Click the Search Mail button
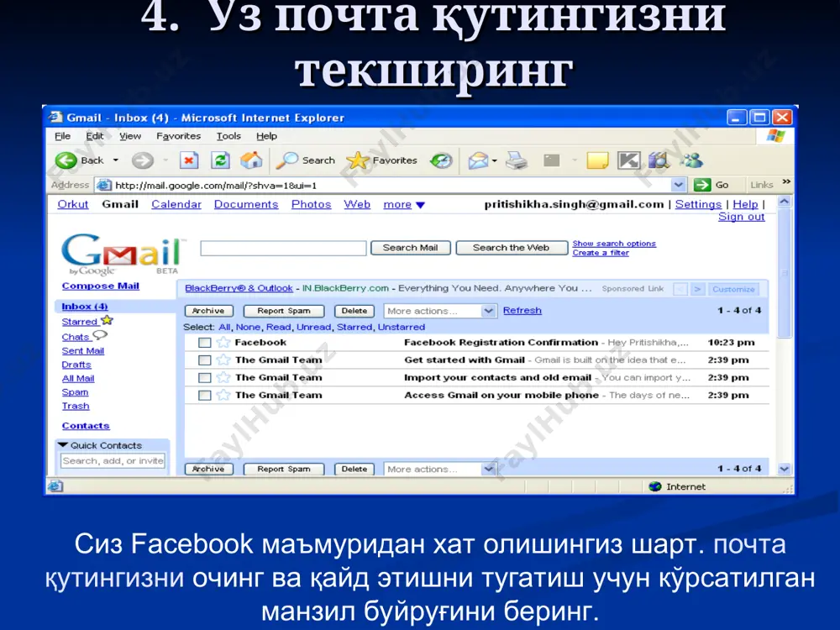The height and width of the screenshot is (630, 840). tap(411, 248)
